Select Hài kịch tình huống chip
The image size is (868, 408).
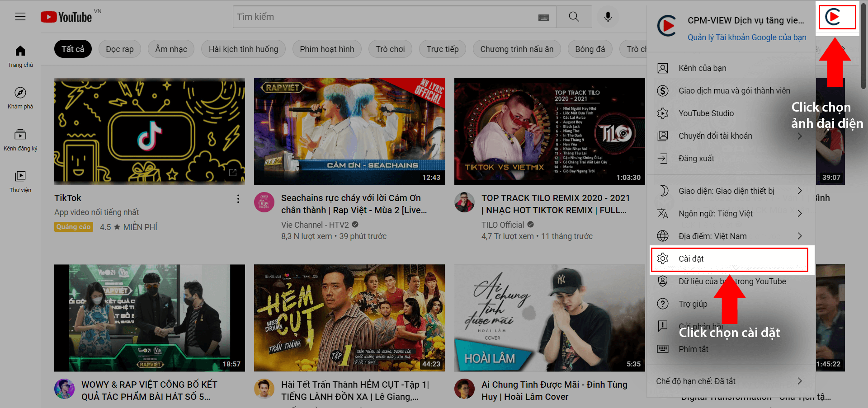[x=244, y=49]
